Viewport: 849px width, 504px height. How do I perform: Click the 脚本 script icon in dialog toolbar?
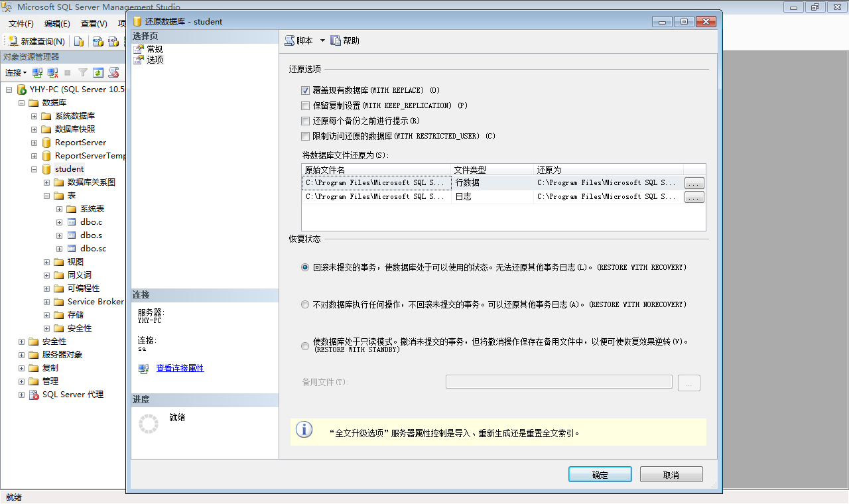point(289,40)
